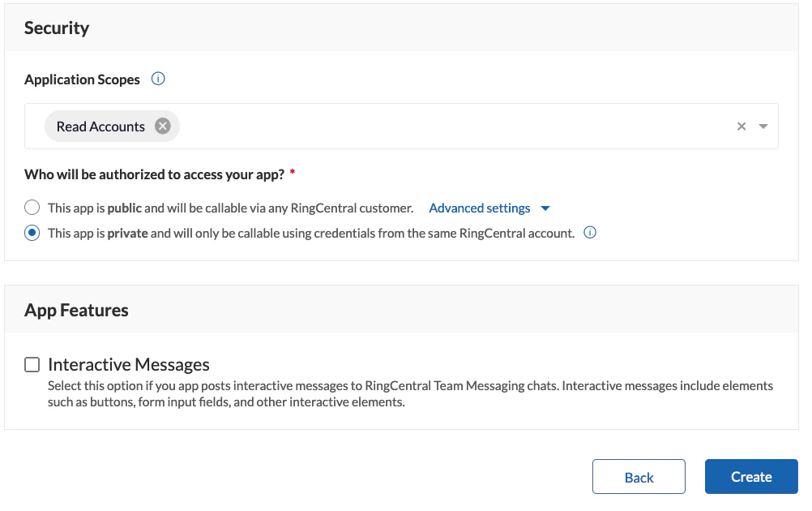Click the Application Scopes info icon

coord(159,79)
